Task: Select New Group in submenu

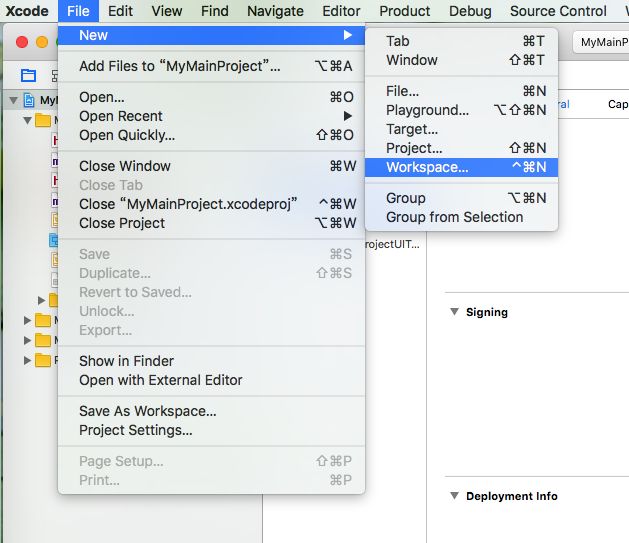Action: pos(461,198)
